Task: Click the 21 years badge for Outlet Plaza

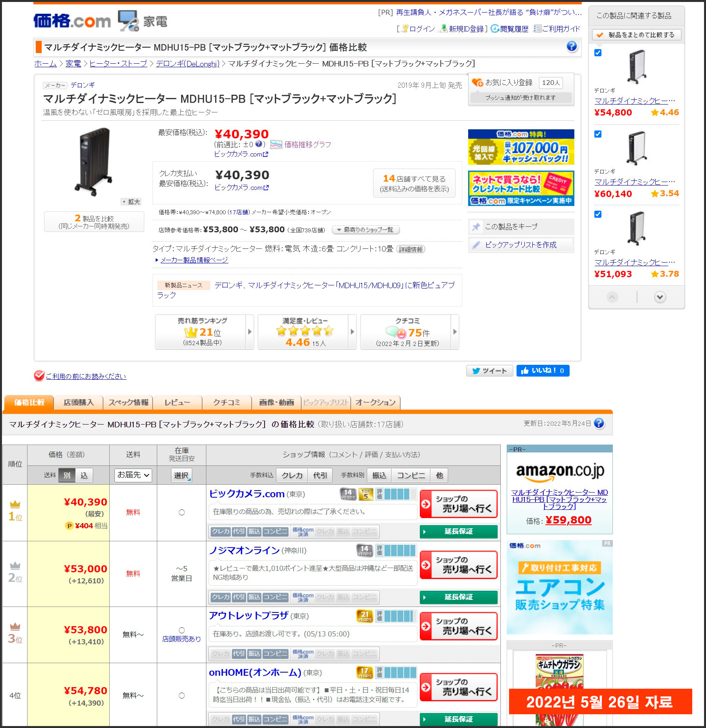Action: point(365,616)
